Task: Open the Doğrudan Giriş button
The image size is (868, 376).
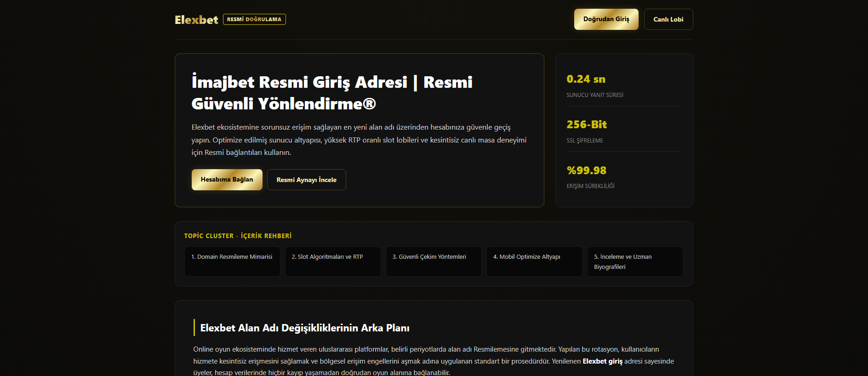Action: tap(606, 19)
